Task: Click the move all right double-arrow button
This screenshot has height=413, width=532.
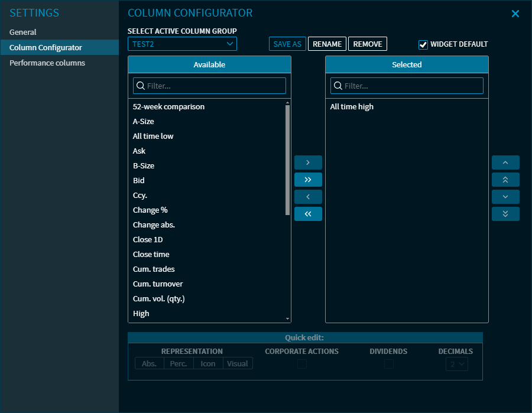Action: (308, 180)
